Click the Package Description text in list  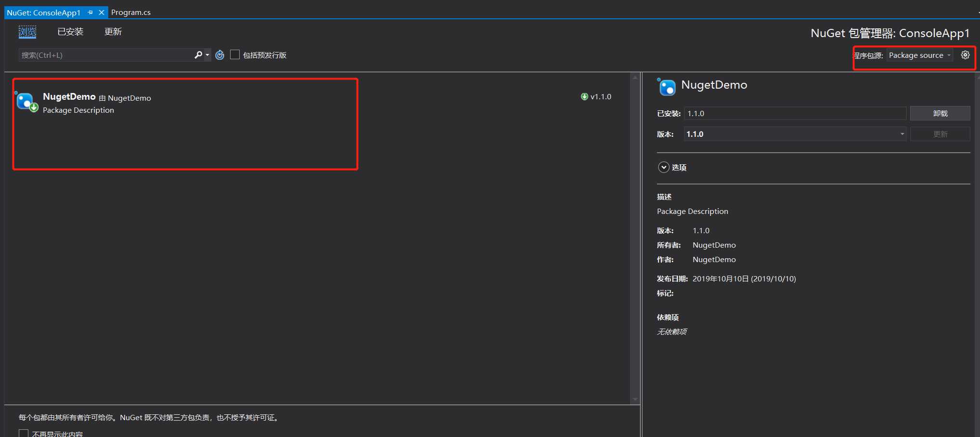click(78, 110)
